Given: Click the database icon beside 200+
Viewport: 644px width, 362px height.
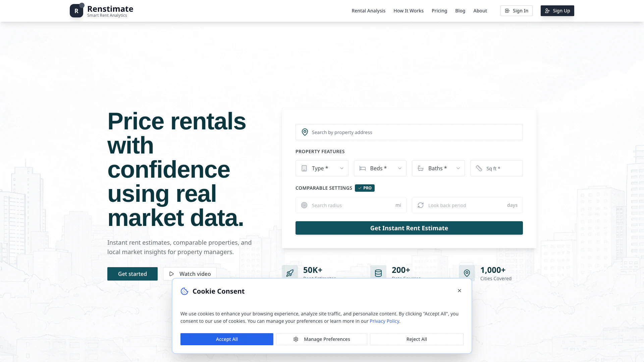Looking at the screenshot, I should pyautogui.click(x=378, y=273).
